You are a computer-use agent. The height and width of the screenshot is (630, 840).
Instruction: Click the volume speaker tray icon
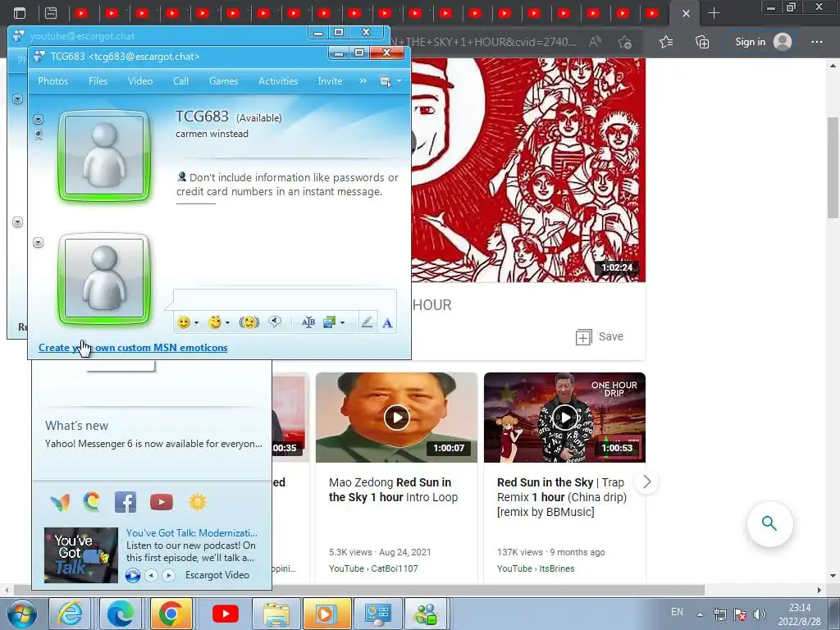click(759, 614)
